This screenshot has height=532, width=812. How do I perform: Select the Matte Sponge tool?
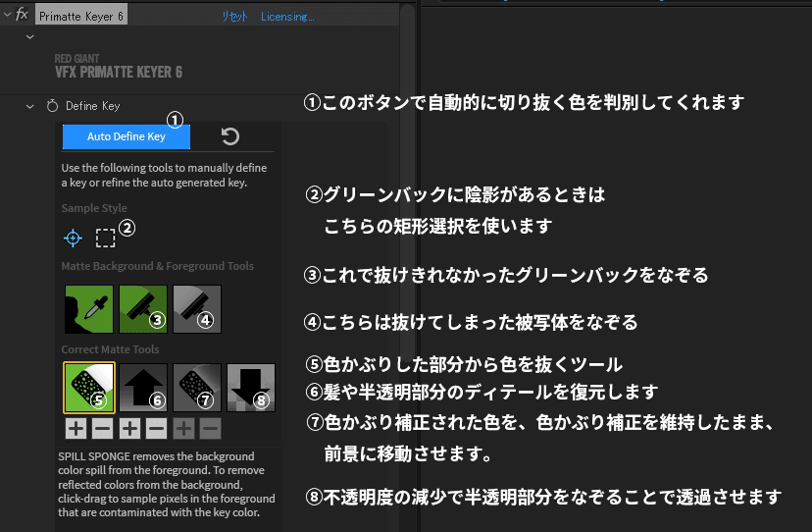point(197,388)
